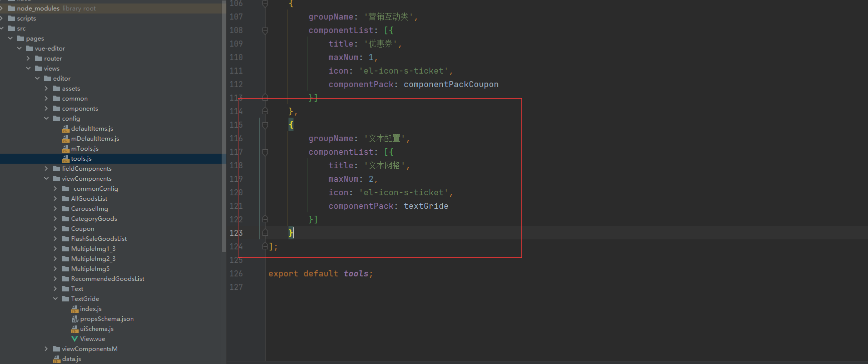Click the config folder icon

coord(57,119)
